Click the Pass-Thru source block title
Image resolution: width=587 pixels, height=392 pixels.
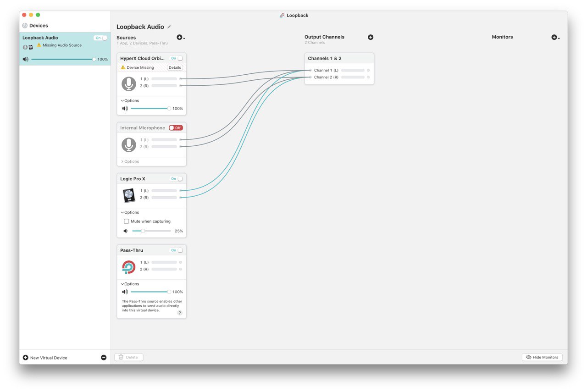pos(132,250)
